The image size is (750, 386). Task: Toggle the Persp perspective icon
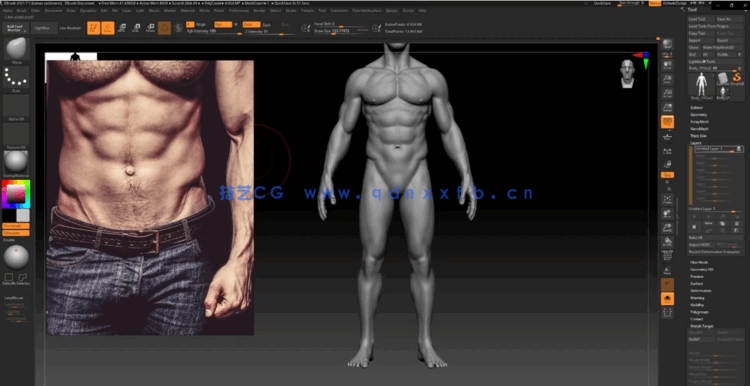click(x=667, y=122)
